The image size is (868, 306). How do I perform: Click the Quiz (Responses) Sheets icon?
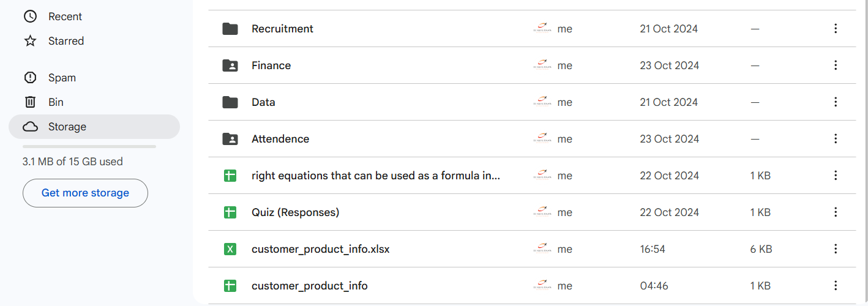click(230, 212)
